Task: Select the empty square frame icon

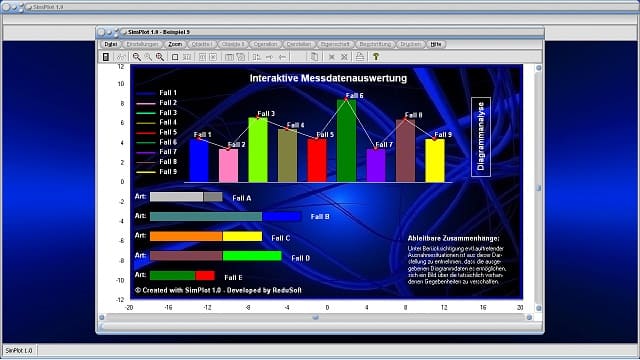Action: pyautogui.click(x=175, y=57)
